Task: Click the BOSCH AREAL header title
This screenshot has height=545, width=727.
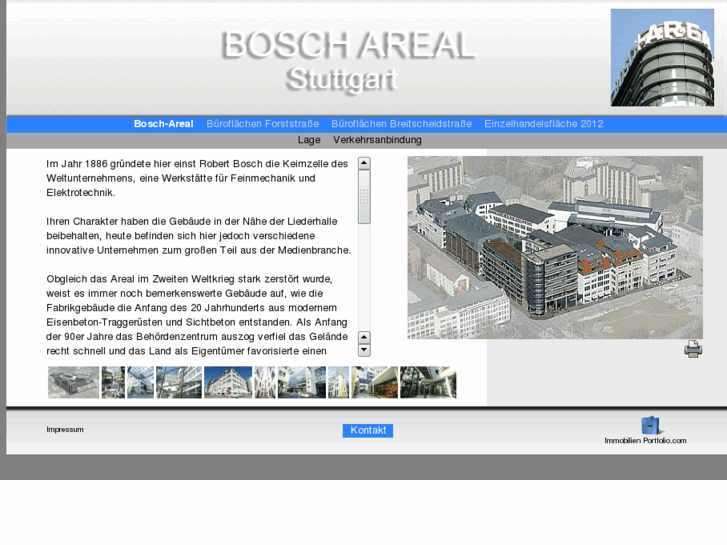Action: tap(349, 45)
